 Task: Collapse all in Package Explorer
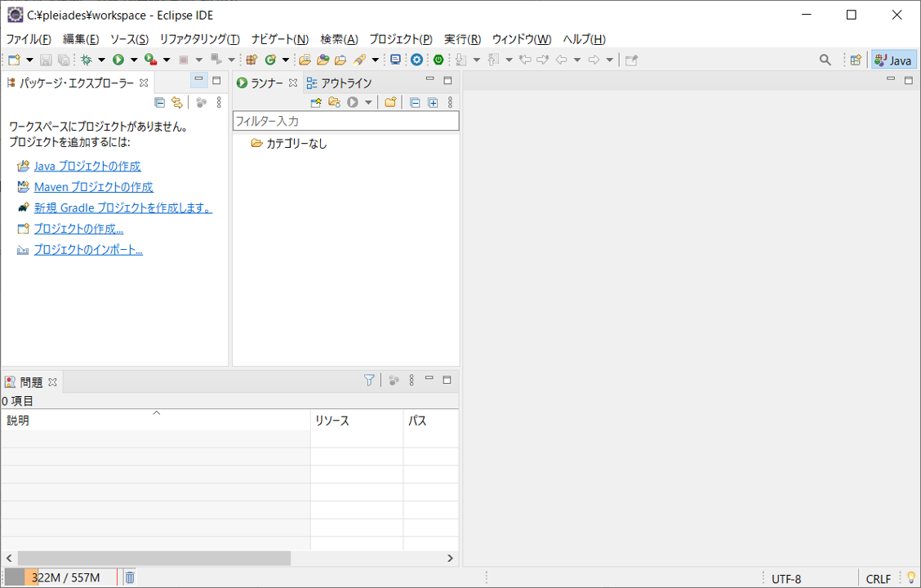(159, 103)
